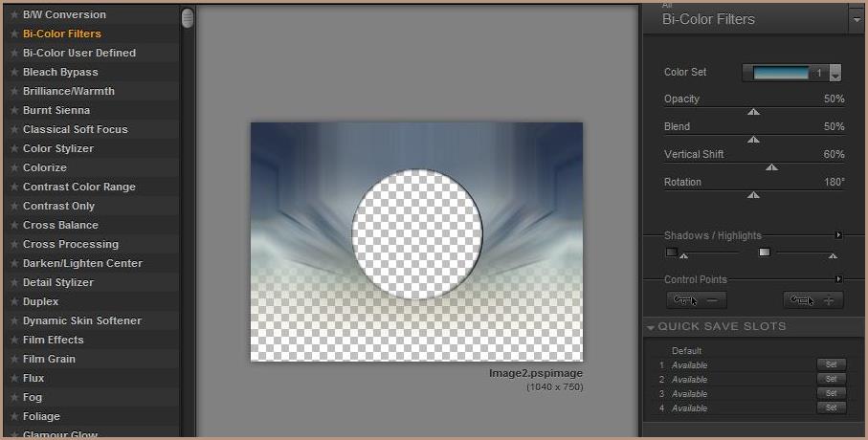Open the Color Set dropdown arrow
The width and height of the screenshot is (868, 440).
835,74
